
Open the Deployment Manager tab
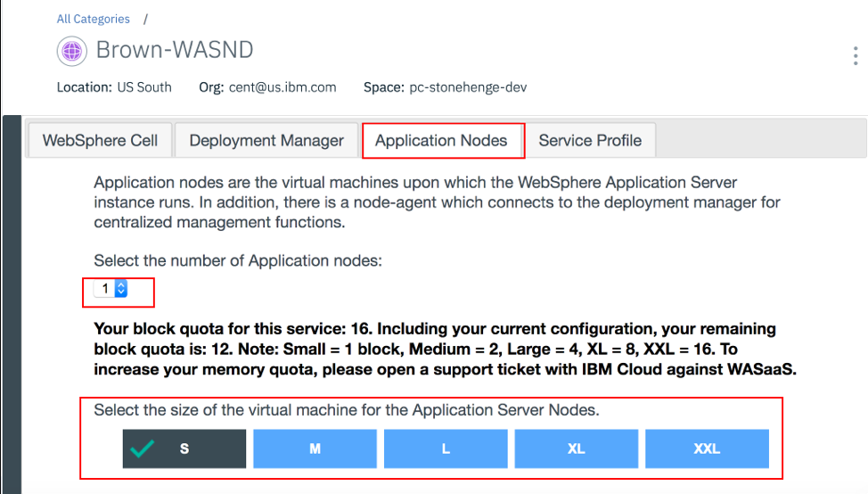[266, 140]
